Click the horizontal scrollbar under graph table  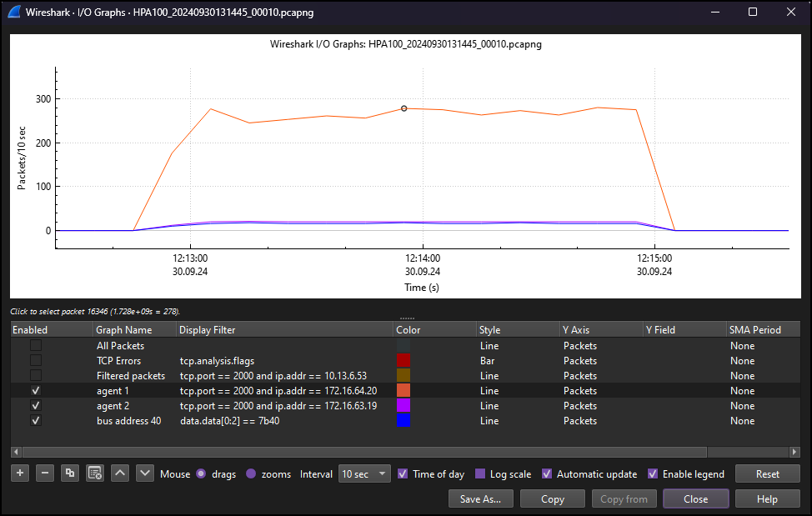click(364, 452)
